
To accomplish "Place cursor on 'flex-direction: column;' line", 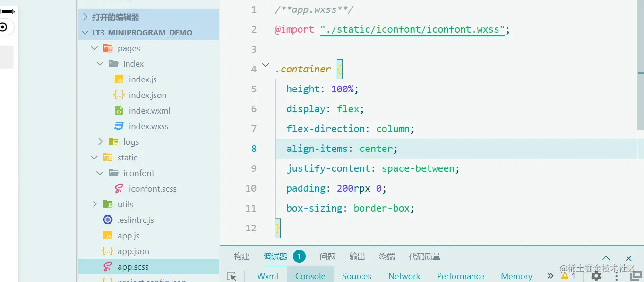I will 350,129.
